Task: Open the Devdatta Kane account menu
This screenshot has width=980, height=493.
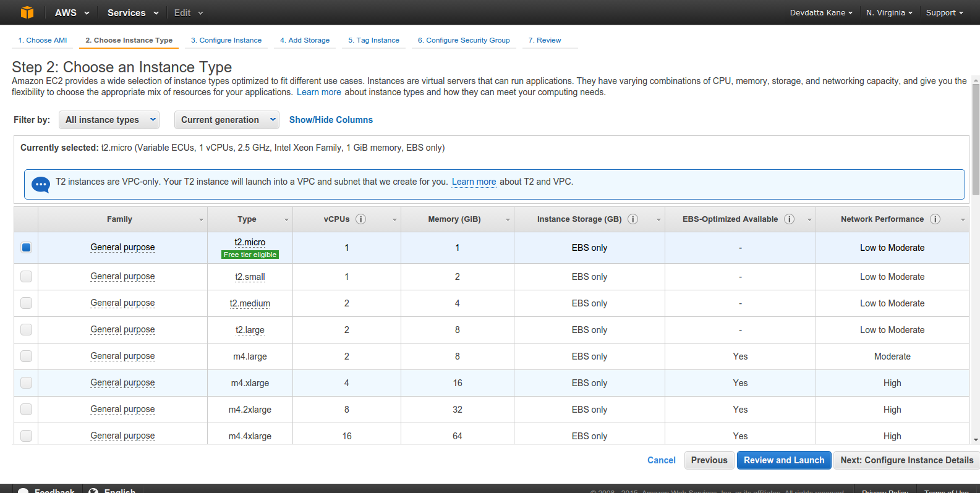Action: point(821,12)
